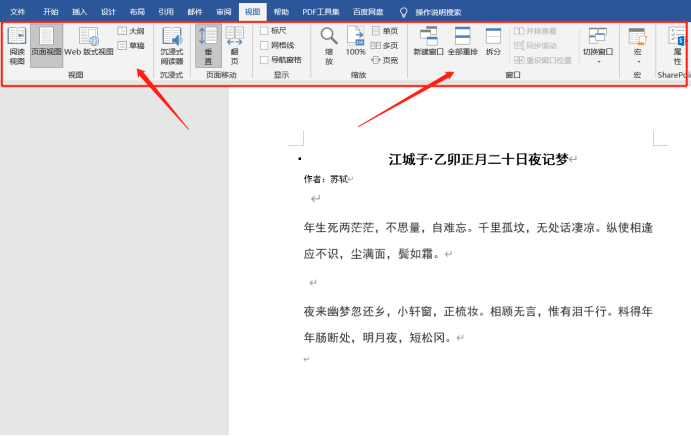Choose page width zoom (页宽)
The width and height of the screenshot is (691, 436).
(x=385, y=60)
